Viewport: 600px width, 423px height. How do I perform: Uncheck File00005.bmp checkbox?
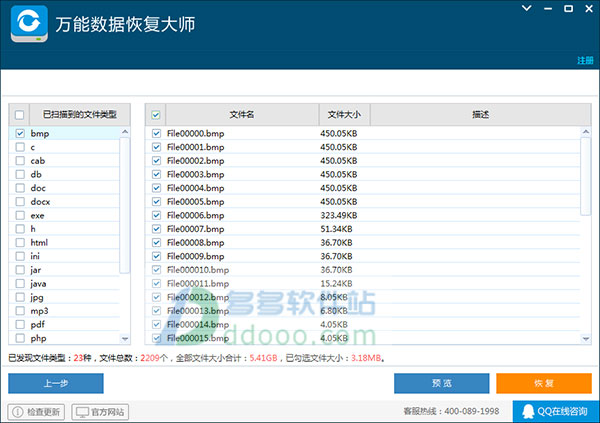(x=156, y=201)
